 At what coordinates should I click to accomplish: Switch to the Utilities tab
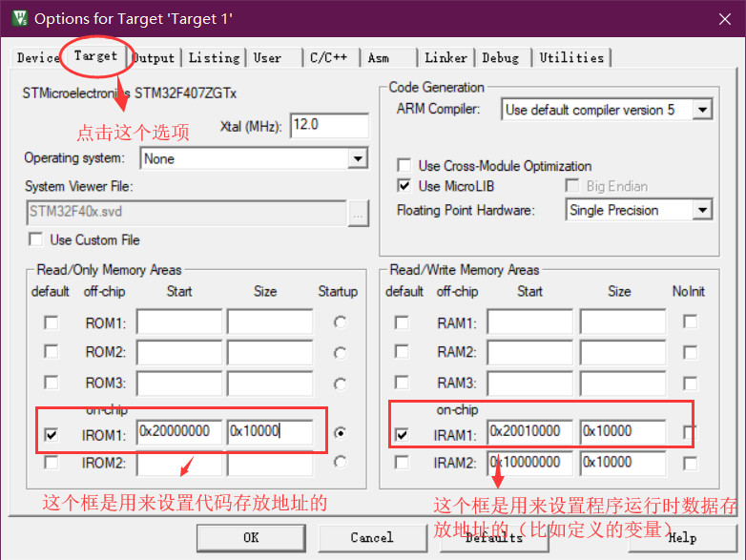[x=571, y=58]
